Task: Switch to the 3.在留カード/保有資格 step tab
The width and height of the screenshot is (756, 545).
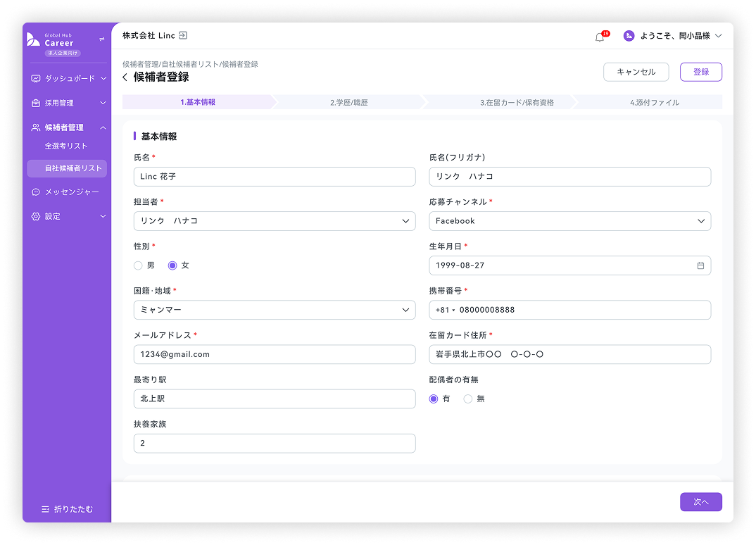Action: [517, 102]
